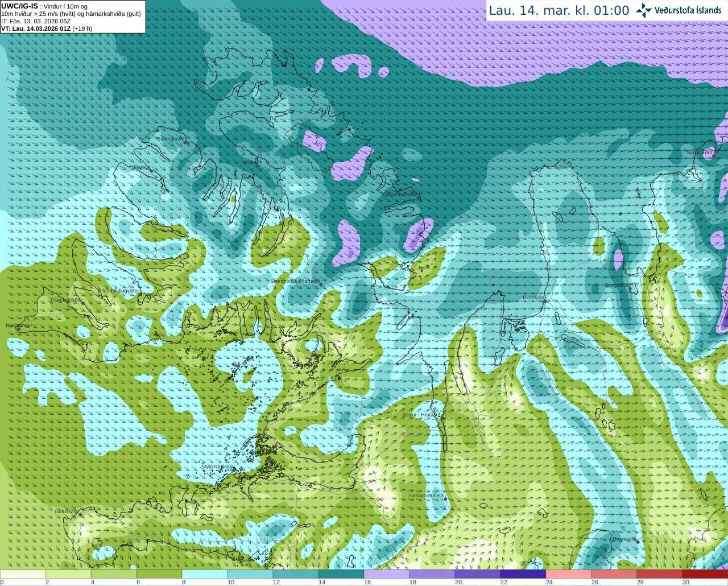Click the 'IT: Fös. 13. 03. 2026 06Z' line

[36, 21]
